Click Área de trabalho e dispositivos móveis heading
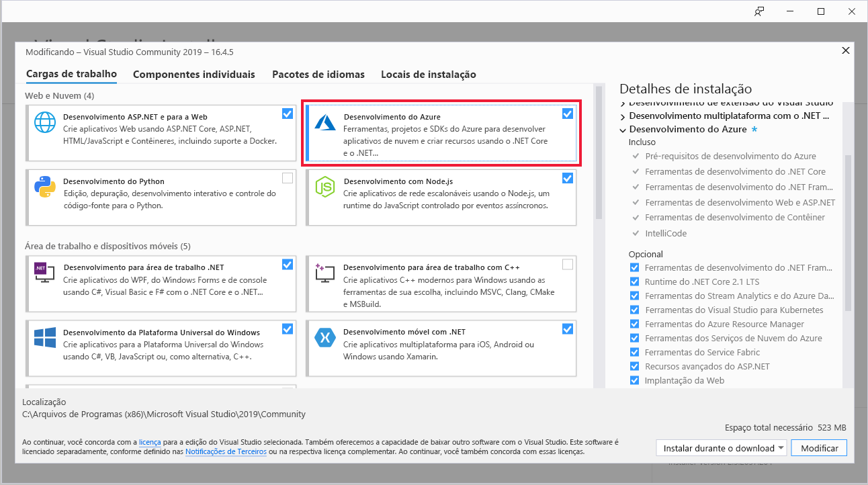The width and height of the screenshot is (868, 485). click(x=107, y=246)
